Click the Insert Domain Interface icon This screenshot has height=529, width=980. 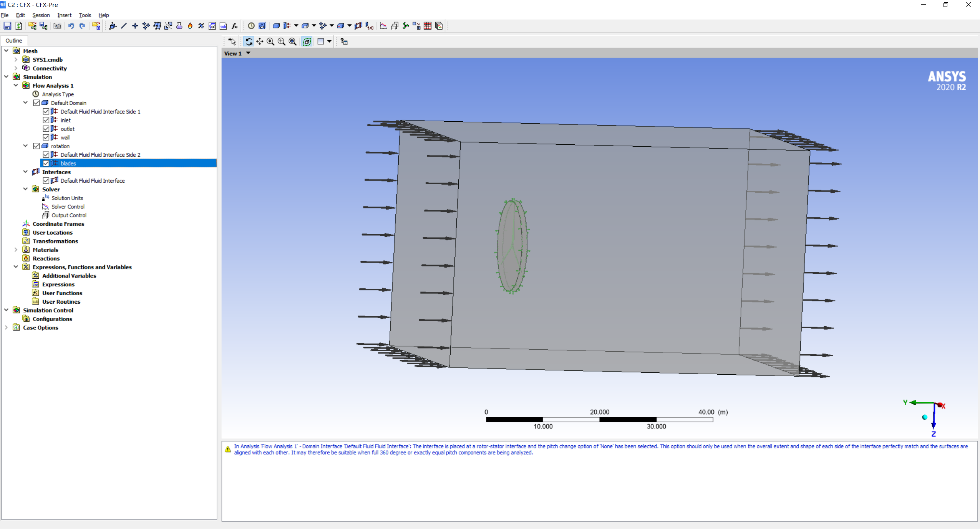pos(358,26)
